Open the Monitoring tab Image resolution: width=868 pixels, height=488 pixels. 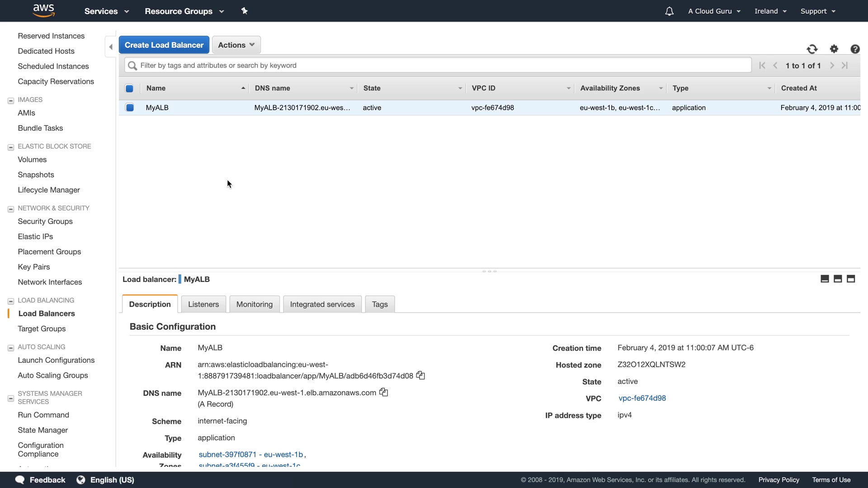(x=254, y=304)
